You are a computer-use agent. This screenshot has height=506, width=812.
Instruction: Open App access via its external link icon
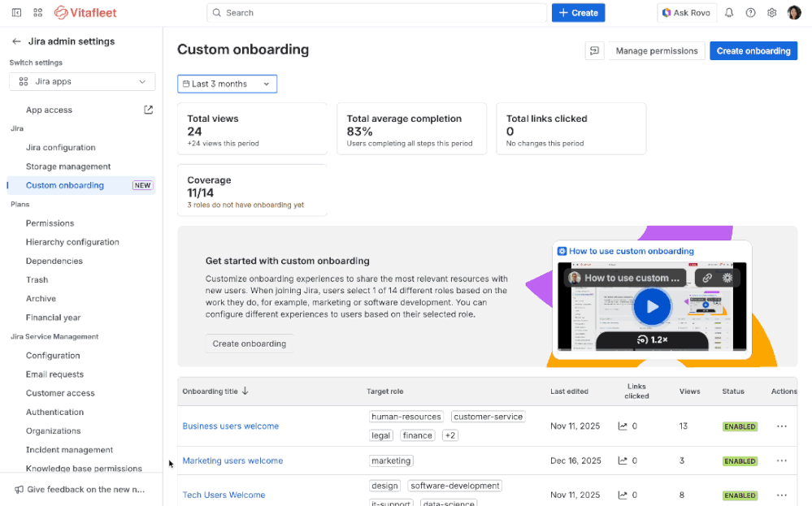148,109
